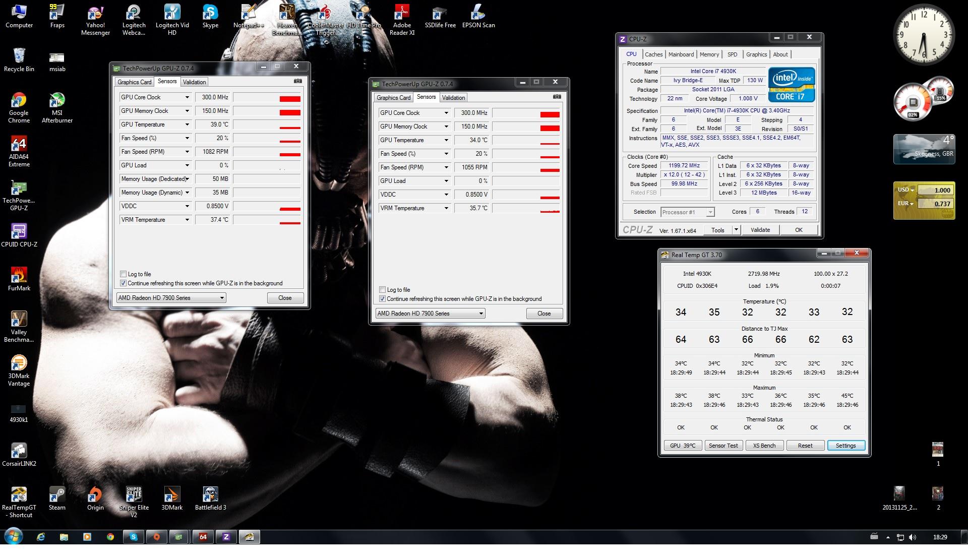Open Battlefield 3 shortcut
Viewport: 968px width, 560px height.
pos(210,499)
